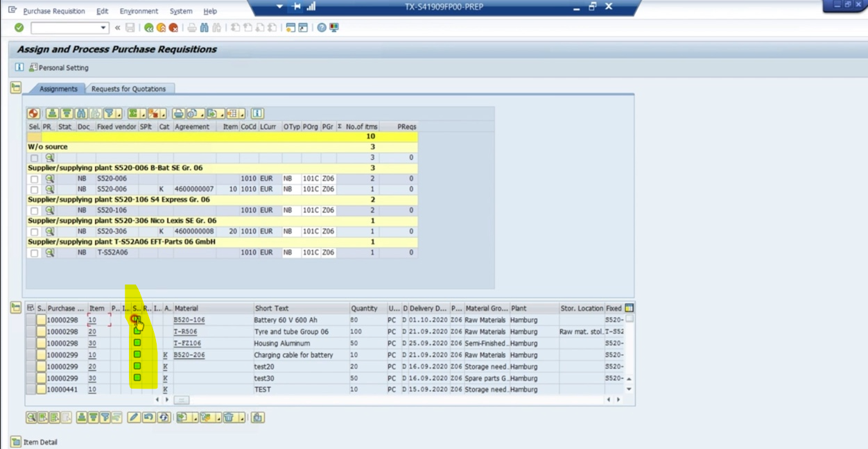Screen dimensions: 868x449
Task: Click green status square for Housing Aluminum row
Action: [137, 343]
